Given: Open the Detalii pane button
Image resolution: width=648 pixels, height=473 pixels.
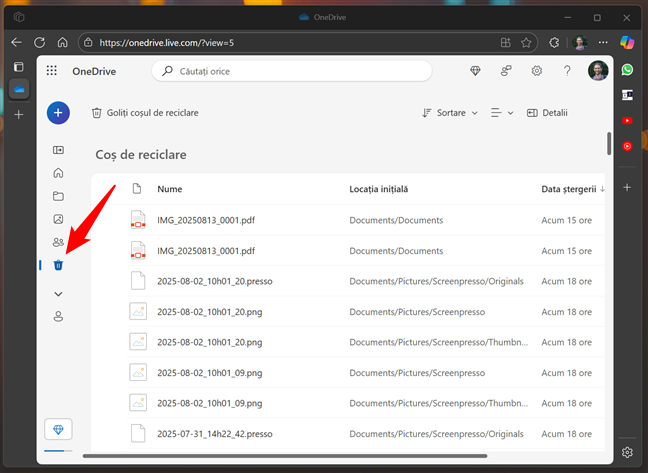Looking at the screenshot, I should 547,113.
